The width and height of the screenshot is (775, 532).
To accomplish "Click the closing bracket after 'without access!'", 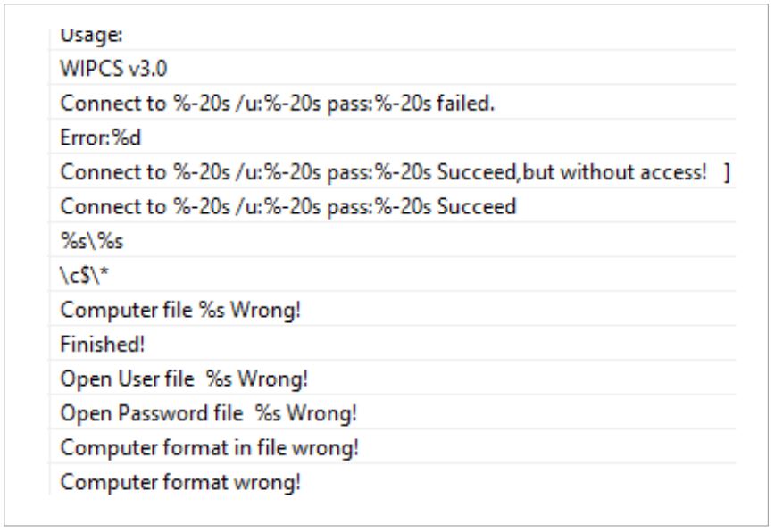I will (728, 172).
